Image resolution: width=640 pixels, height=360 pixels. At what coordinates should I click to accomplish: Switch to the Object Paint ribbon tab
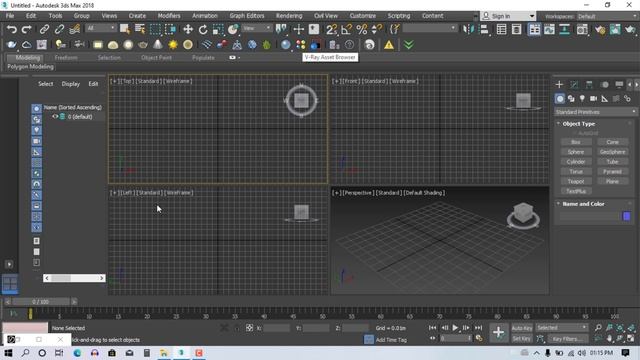(156, 58)
